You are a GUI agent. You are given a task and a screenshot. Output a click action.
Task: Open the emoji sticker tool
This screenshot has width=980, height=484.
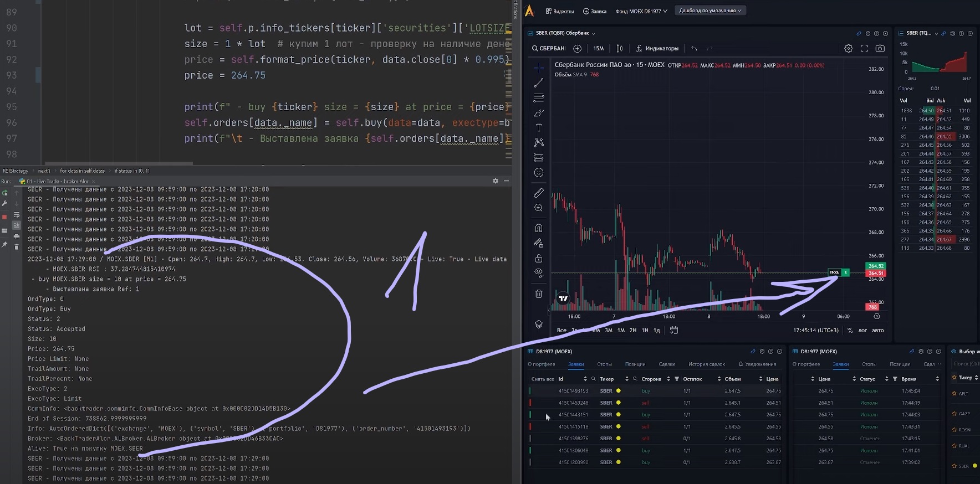click(538, 173)
